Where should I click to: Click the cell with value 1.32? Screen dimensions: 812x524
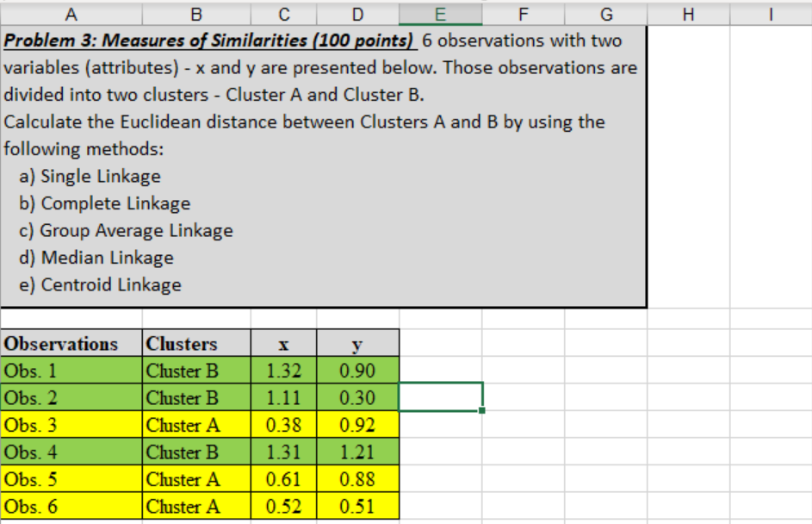point(284,370)
